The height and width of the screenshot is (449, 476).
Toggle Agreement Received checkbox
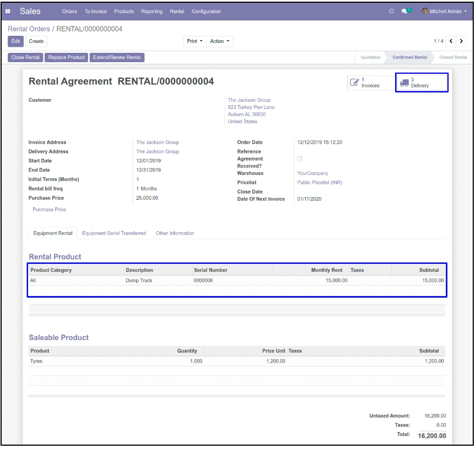tap(299, 159)
